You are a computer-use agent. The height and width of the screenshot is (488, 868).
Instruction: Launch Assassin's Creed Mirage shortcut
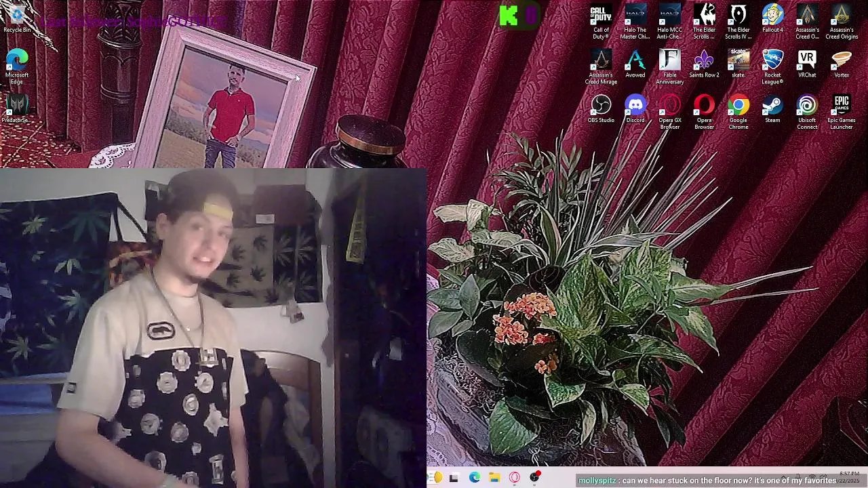coord(601,67)
